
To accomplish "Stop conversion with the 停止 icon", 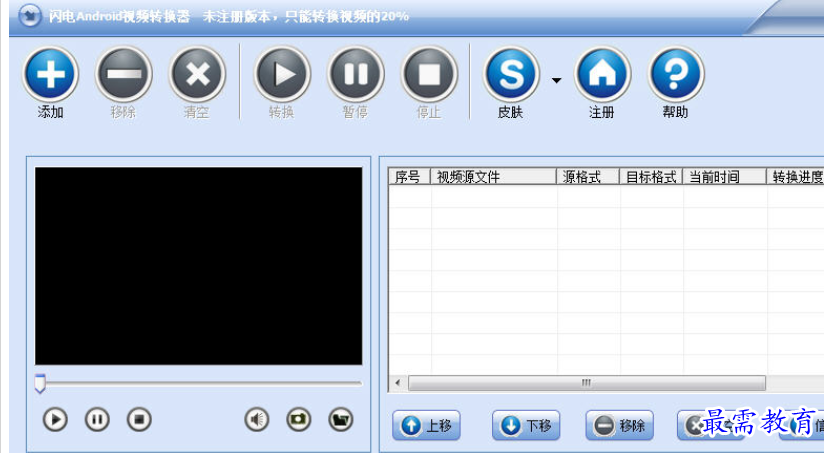I will 429,74.
